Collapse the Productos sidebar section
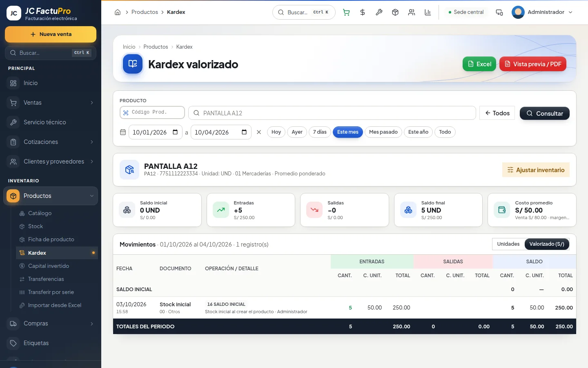Image resolution: width=588 pixels, height=368 pixels. [51, 196]
